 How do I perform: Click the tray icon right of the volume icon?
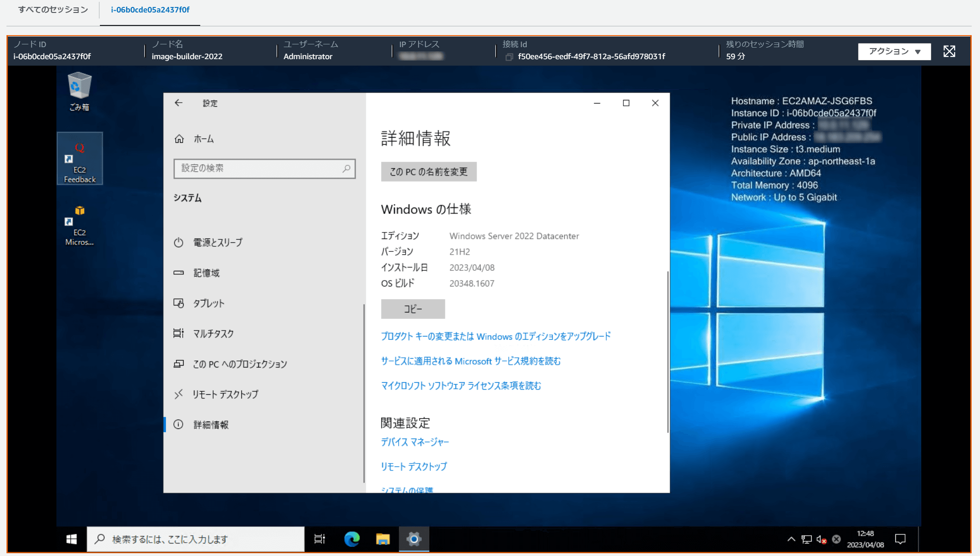(836, 539)
